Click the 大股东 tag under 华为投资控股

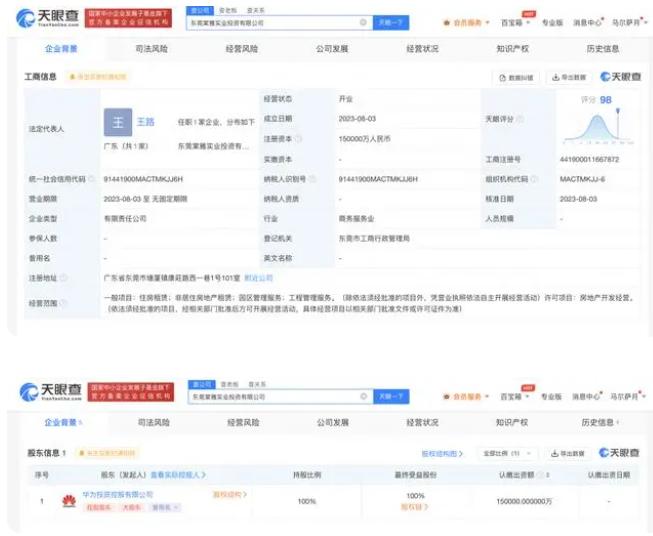coord(132,508)
